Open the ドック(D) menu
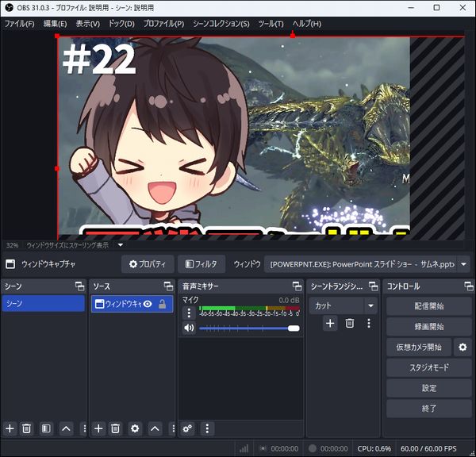The image size is (476, 457). pos(121,24)
